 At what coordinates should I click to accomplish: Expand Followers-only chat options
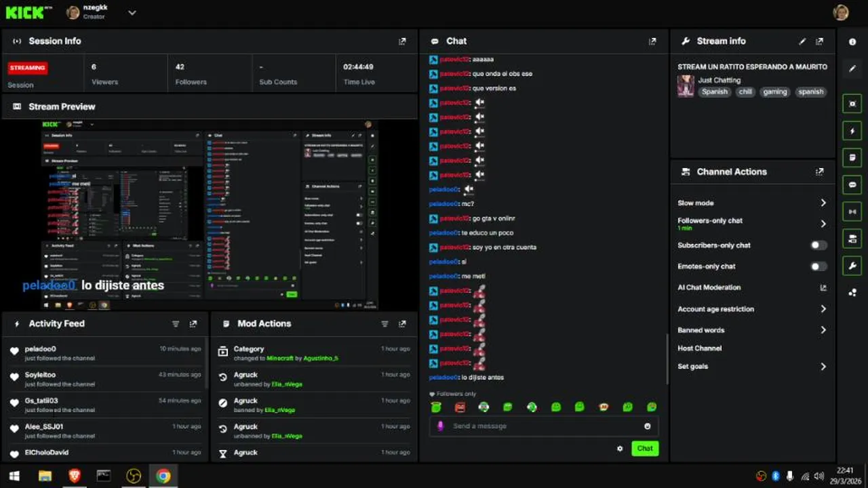pyautogui.click(x=823, y=224)
